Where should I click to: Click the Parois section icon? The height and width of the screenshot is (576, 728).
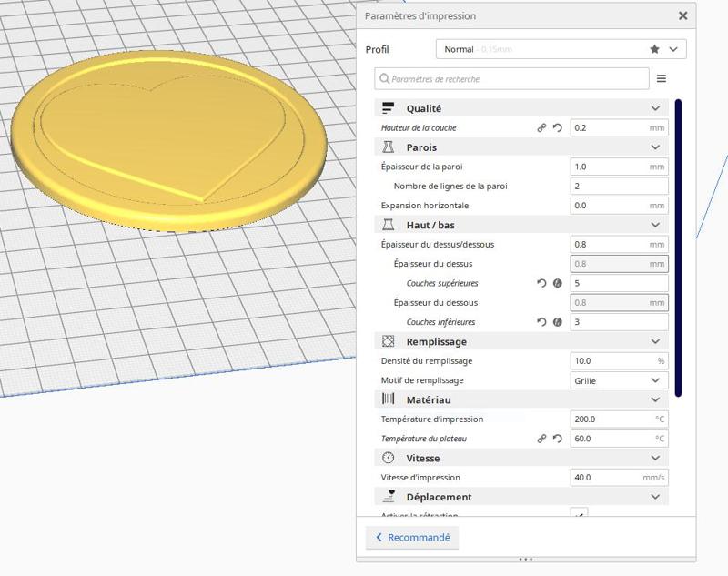[x=388, y=147]
